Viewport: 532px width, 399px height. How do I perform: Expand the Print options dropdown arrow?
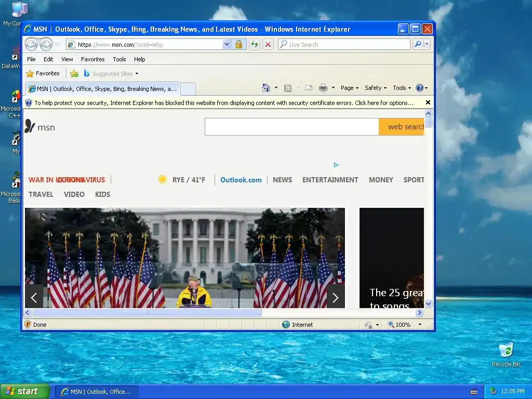tap(333, 88)
